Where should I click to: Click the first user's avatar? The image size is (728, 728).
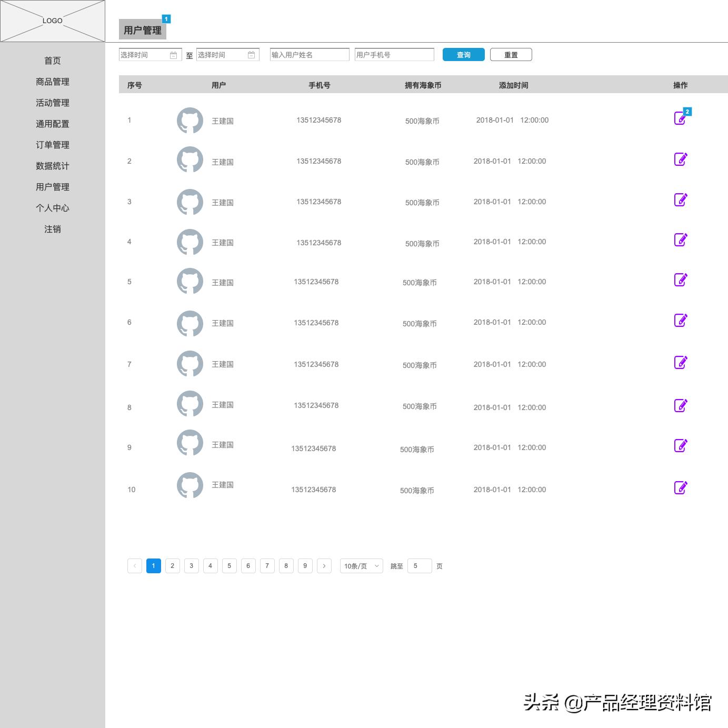(x=190, y=120)
